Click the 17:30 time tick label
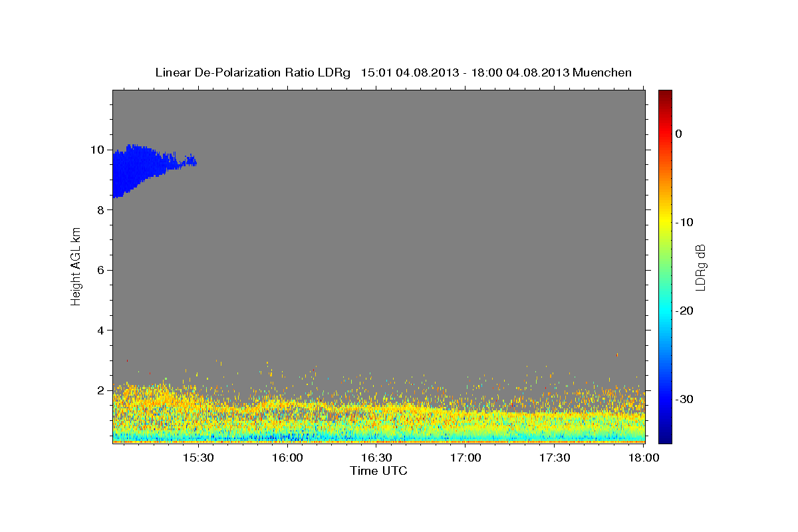The width and height of the screenshot is (798, 532). coord(555,458)
